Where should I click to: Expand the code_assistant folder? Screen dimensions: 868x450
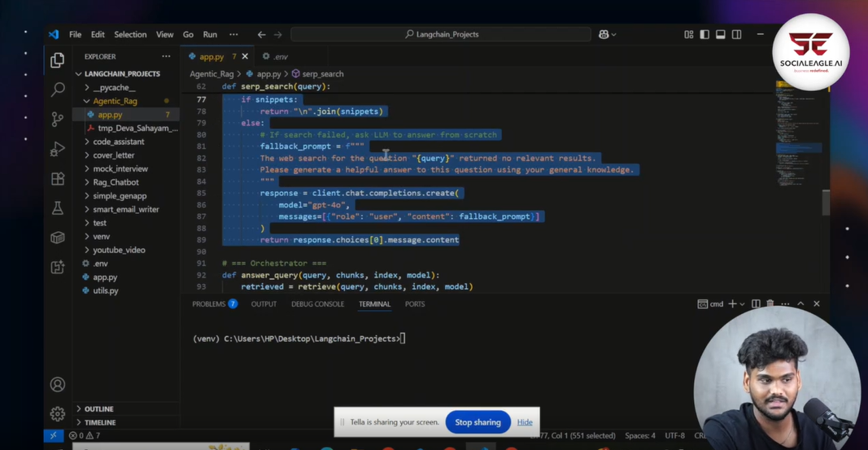118,142
